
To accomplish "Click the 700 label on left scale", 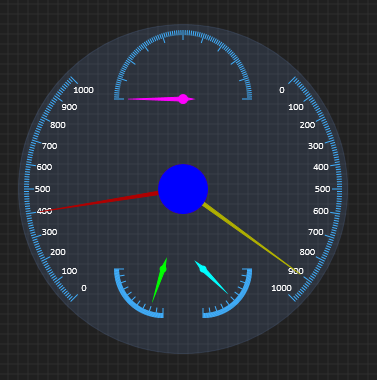I will point(49,146).
